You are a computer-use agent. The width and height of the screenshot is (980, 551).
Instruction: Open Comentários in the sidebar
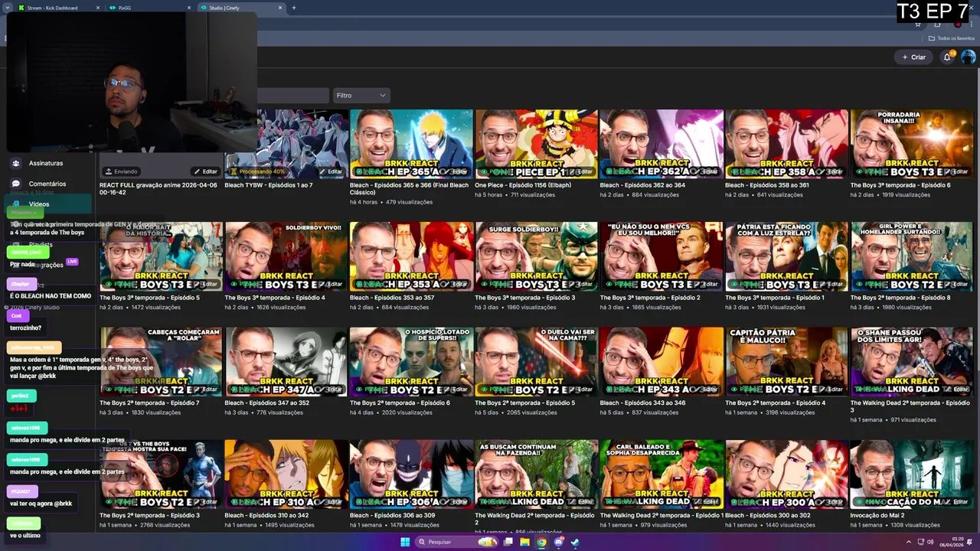click(46, 184)
